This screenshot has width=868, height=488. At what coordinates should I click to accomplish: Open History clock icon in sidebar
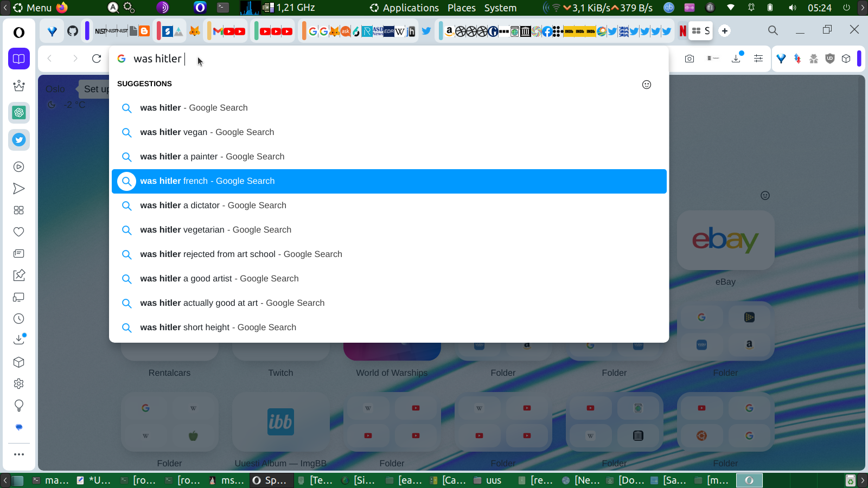pos(19,319)
